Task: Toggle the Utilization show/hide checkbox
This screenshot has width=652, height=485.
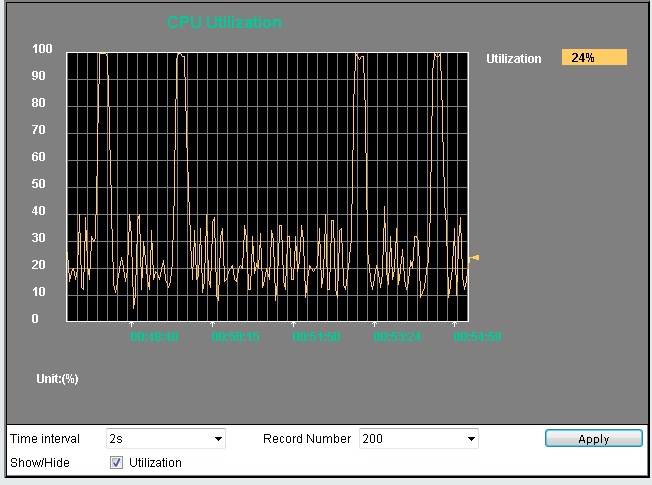Action: coord(116,462)
